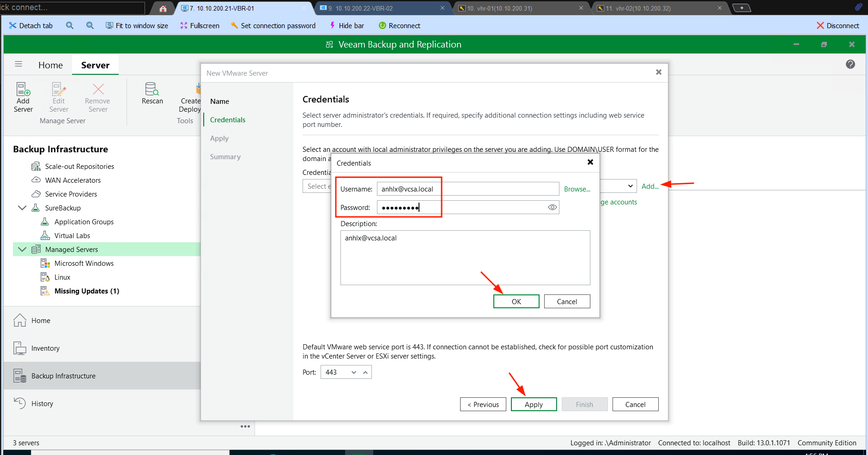Switch to tab 10.10.200.22-VBR-02
Image resolution: width=868 pixels, height=455 pixels.
pos(383,8)
